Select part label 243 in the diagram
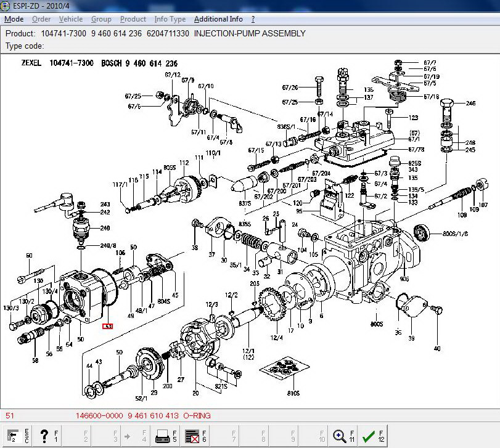 pyautogui.click(x=105, y=204)
